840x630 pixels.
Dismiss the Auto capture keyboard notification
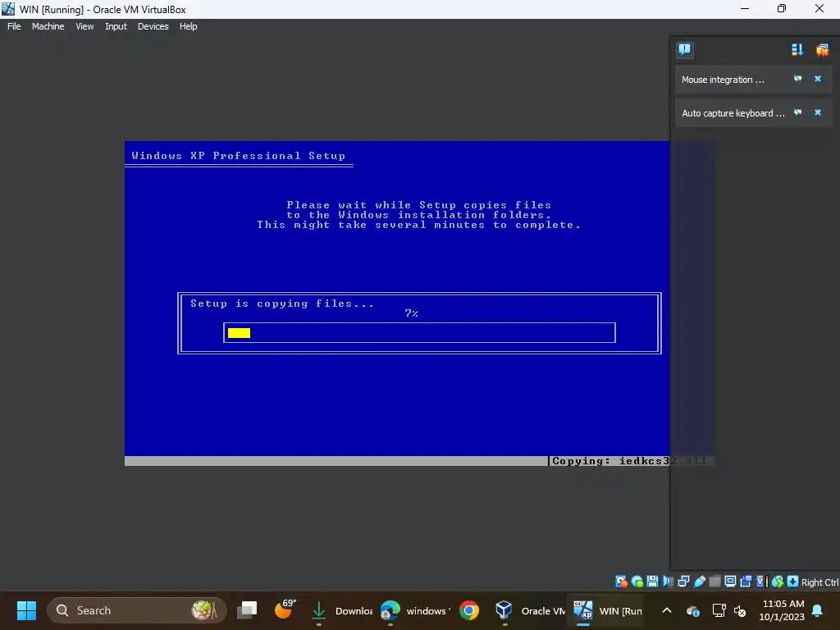[x=818, y=112]
